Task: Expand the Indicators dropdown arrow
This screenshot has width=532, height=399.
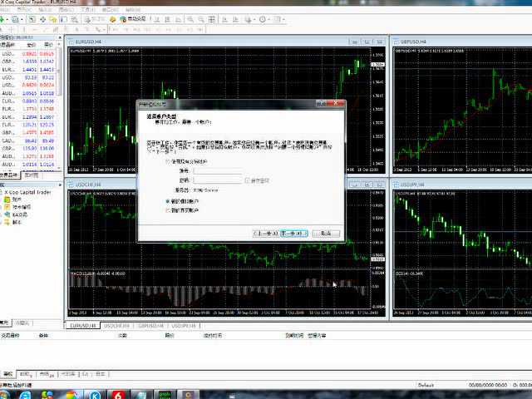Action: point(254,20)
